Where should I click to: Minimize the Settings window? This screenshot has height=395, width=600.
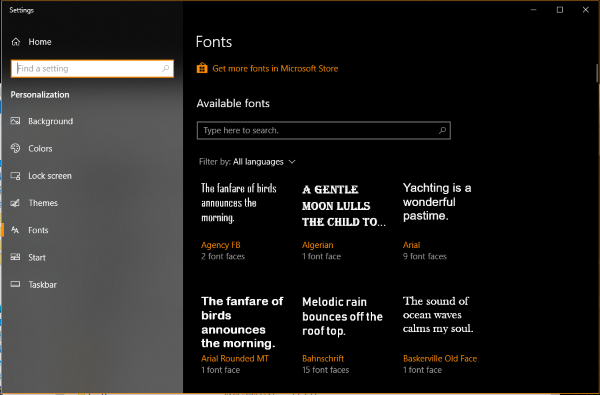point(534,10)
